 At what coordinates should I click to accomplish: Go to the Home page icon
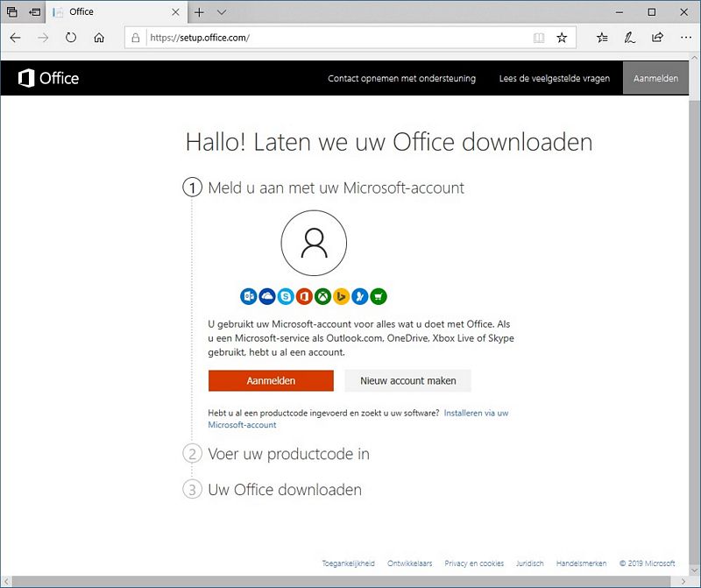click(x=99, y=38)
